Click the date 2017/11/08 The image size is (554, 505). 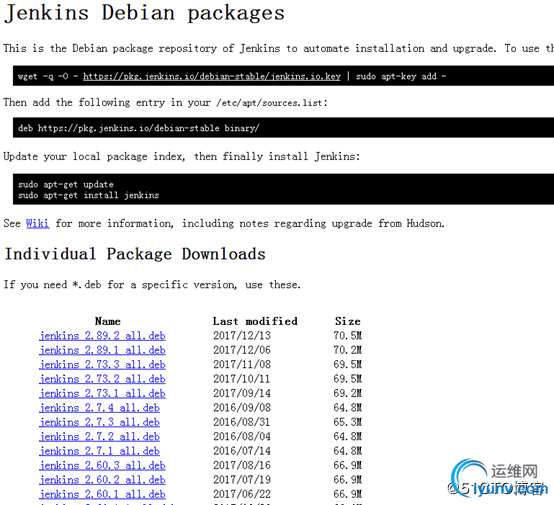[242, 364]
